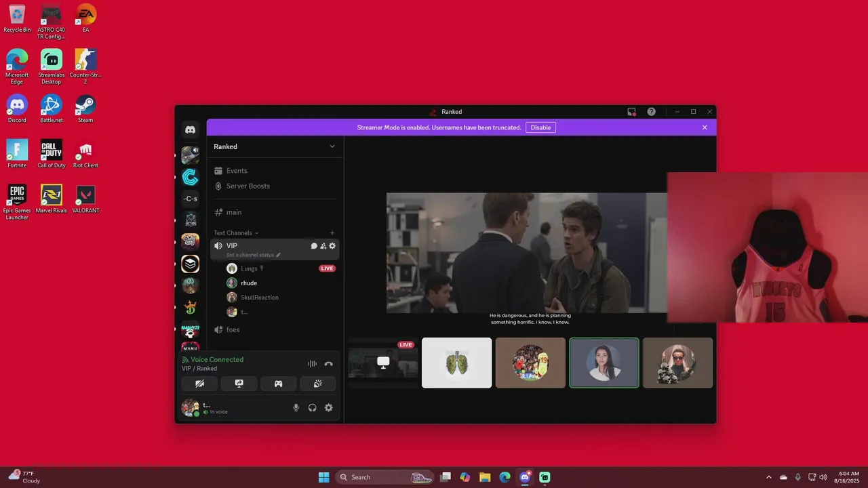The width and height of the screenshot is (868, 488).
Task: Open the DraftKings crown server icon
Action: coord(191,307)
